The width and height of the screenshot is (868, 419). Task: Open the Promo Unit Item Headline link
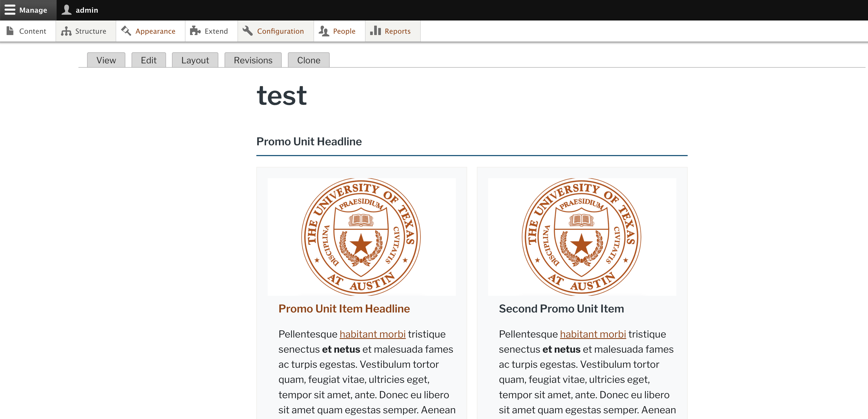pyautogui.click(x=344, y=308)
